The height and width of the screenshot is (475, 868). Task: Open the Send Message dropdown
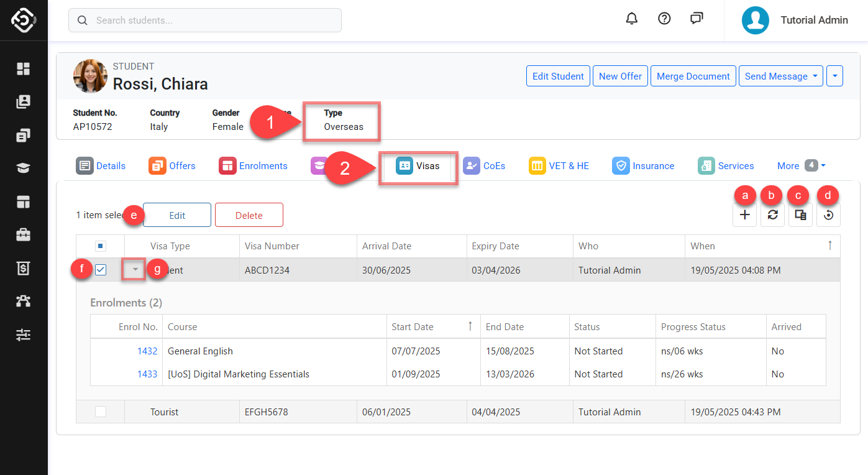point(780,76)
